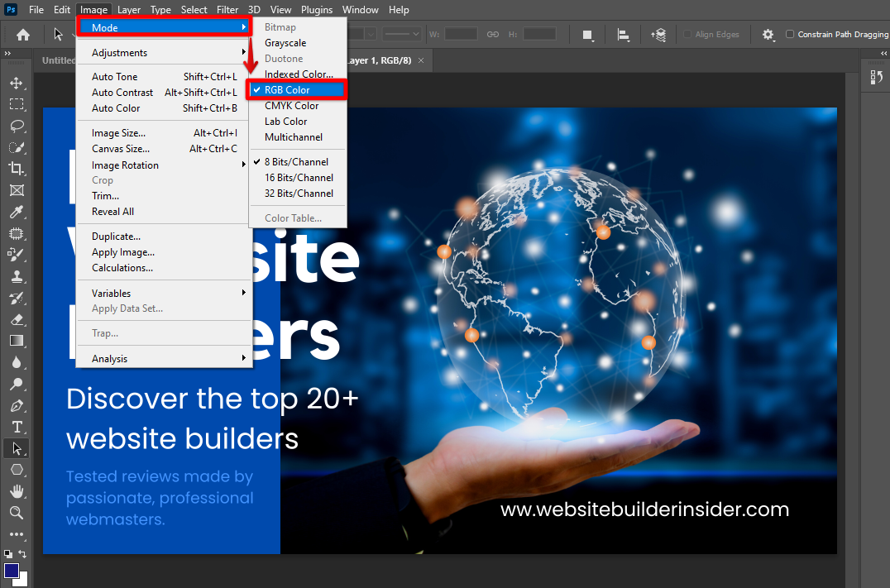Choose Canvas Size from Image menu
Viewport: 890px width, 588px height.
pyautogui.click(x=121, y=149)
